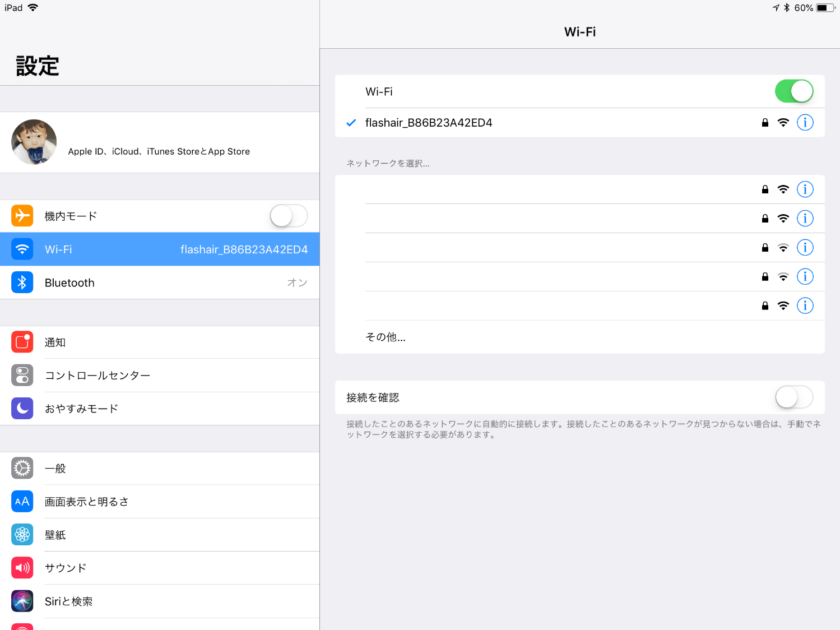
Task: Tap the Control Center toggle icon
Action: pyautogui.click(x=22, y=376)
